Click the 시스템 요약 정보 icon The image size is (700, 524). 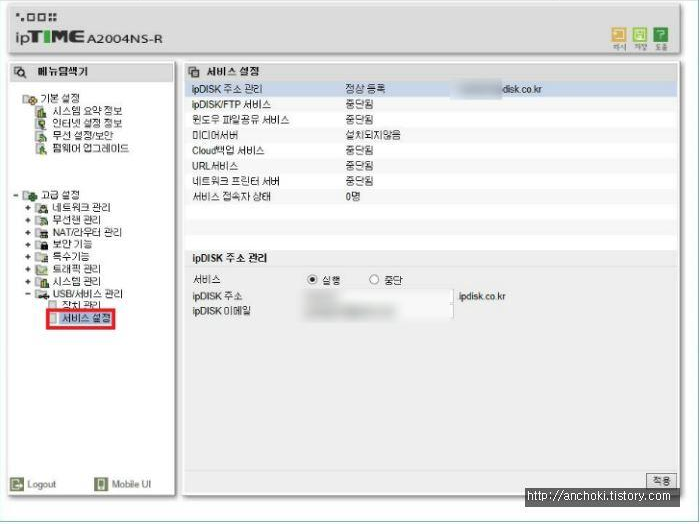click(x=41, y=111)
